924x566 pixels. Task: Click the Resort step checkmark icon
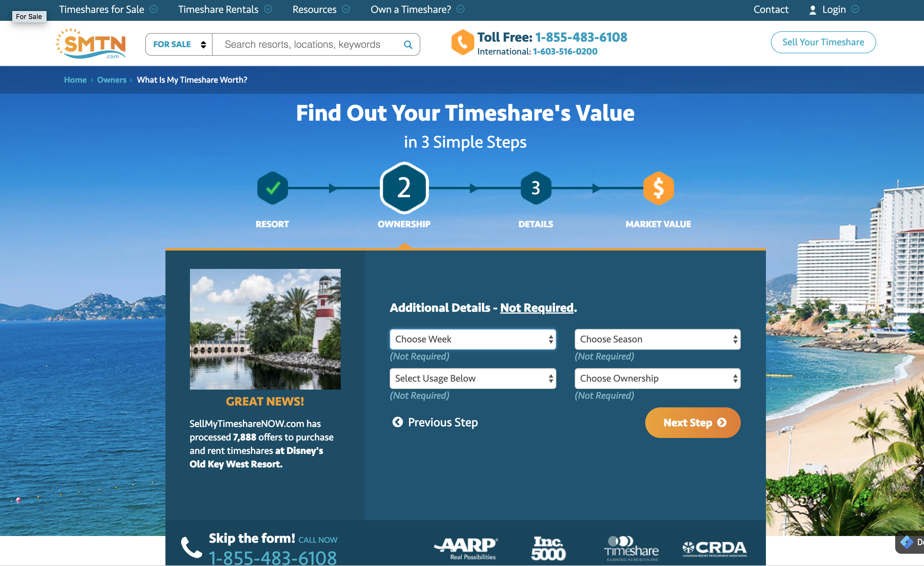pos(273,188)
